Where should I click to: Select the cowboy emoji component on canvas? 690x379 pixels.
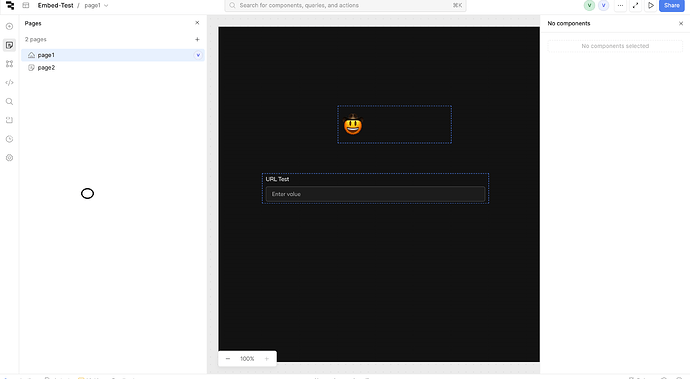pyautogui.click(x=395, y=125)
